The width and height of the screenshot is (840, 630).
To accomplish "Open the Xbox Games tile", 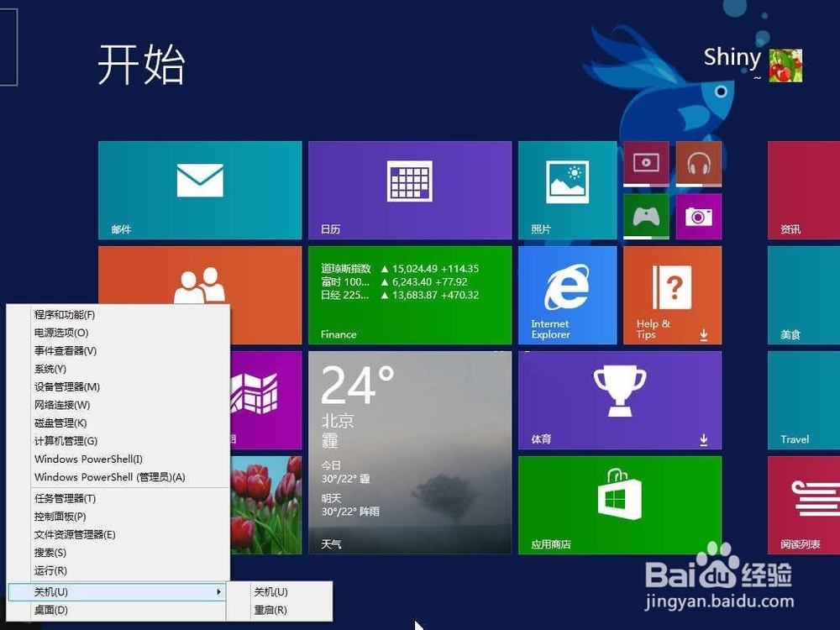I will [x=646, y=217].
